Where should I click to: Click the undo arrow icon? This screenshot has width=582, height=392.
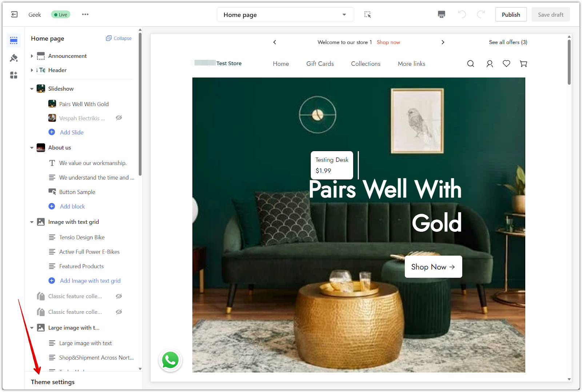point(462,15)
